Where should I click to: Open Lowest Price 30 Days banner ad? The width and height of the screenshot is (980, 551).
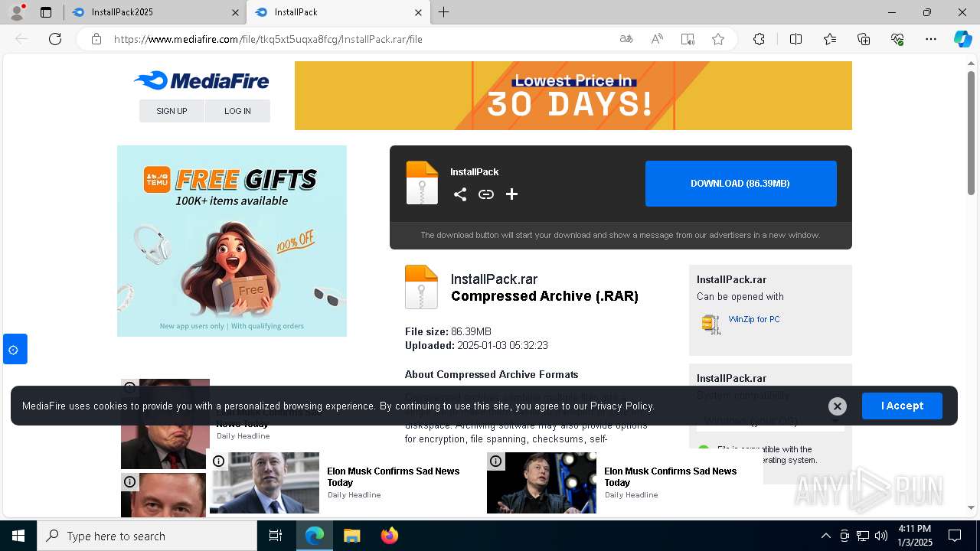[573, 96]
